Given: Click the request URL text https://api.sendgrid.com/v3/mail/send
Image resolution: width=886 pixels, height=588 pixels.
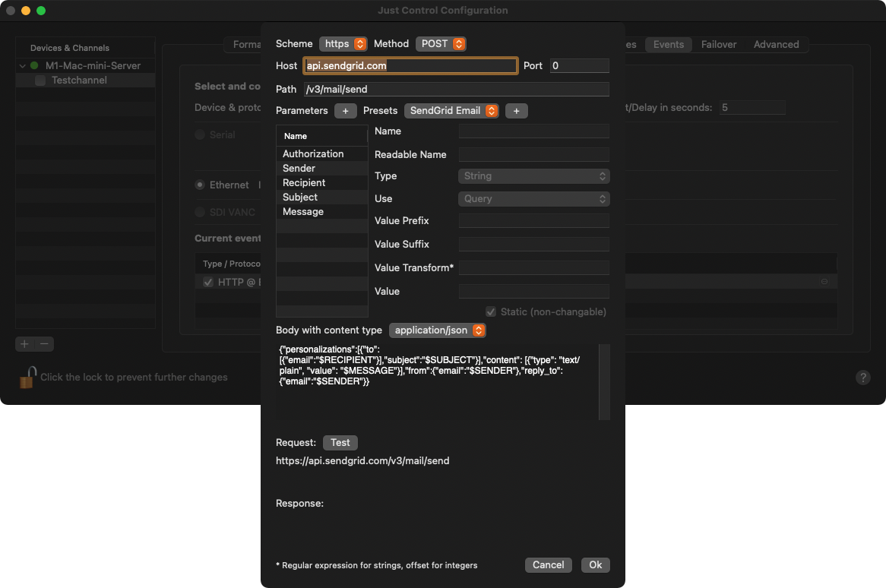Looking at the screenshot, I should pyautogui.click(x=362, y=461).
